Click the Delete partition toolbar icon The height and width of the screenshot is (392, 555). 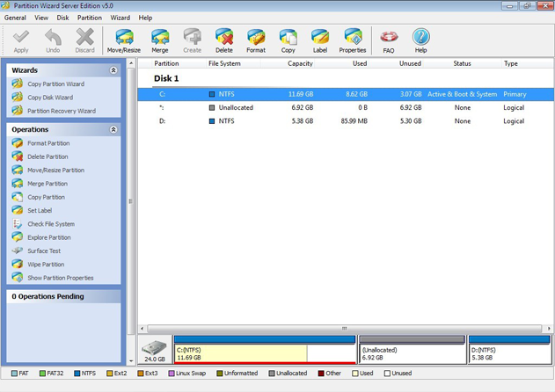[x=224, y=40]
